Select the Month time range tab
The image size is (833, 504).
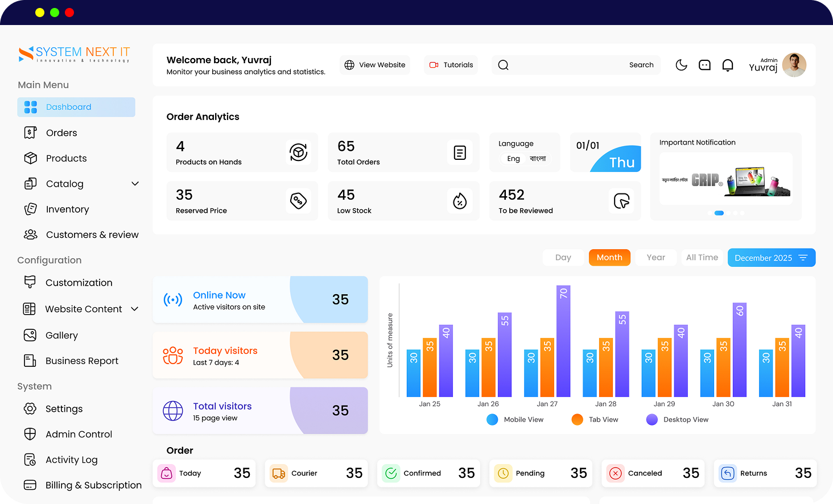point(609,258)
